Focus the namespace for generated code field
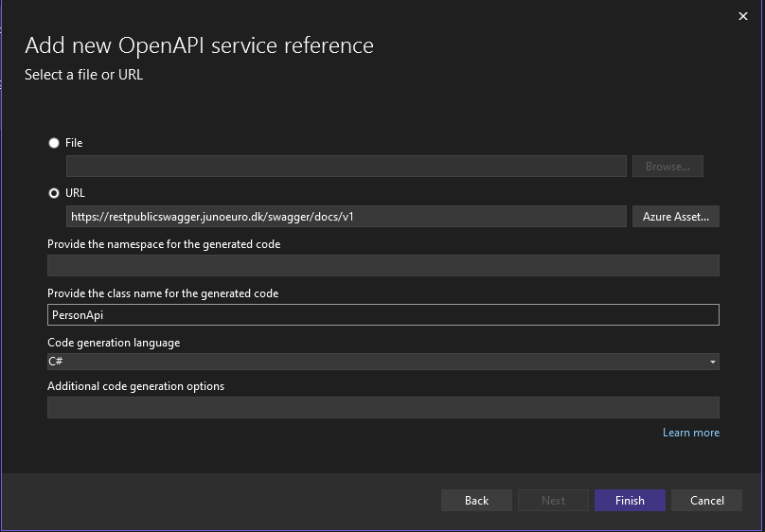 pos(383,266)
